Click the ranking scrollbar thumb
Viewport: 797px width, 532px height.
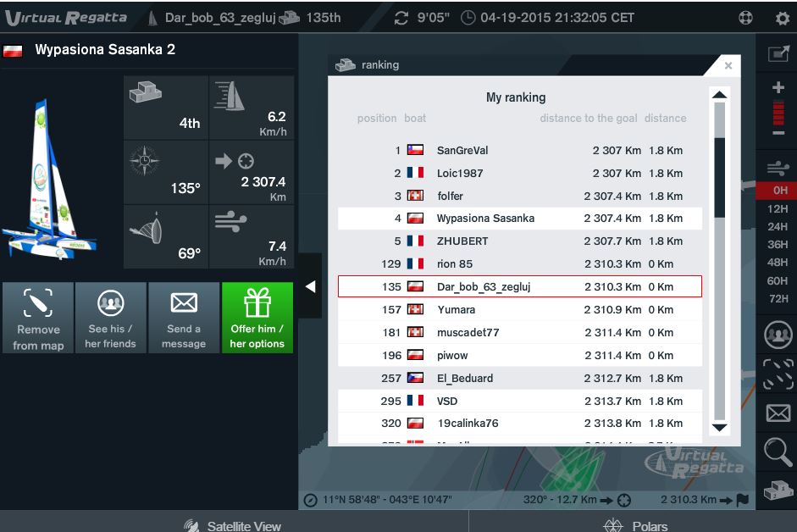tap(719, 178)
